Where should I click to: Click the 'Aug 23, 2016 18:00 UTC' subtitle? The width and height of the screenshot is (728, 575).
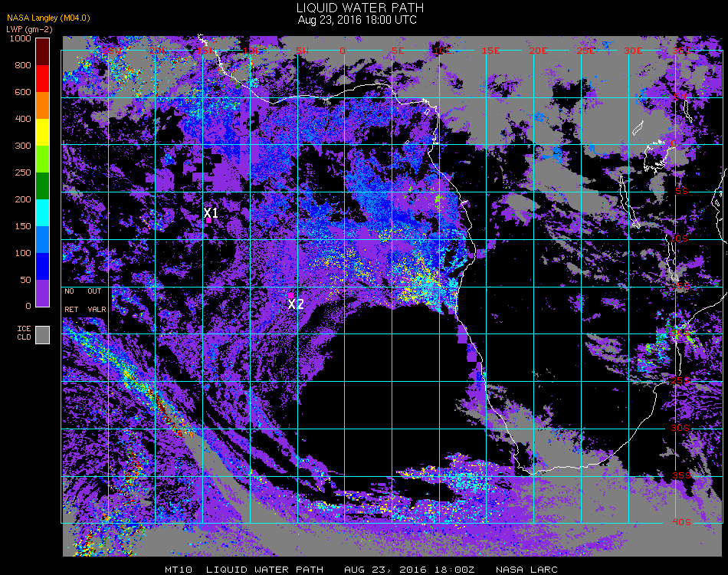tap(357, 20)
